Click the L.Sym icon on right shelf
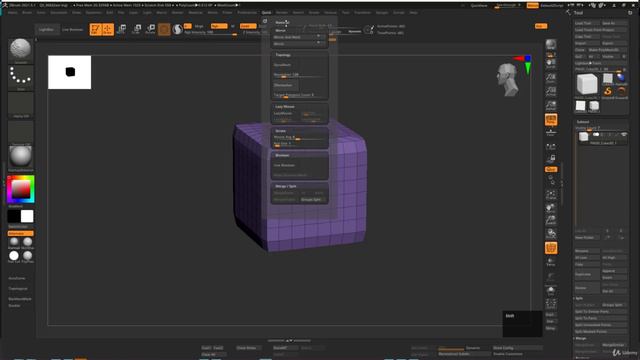Screen dimensions: 640x360 (551, 147)
